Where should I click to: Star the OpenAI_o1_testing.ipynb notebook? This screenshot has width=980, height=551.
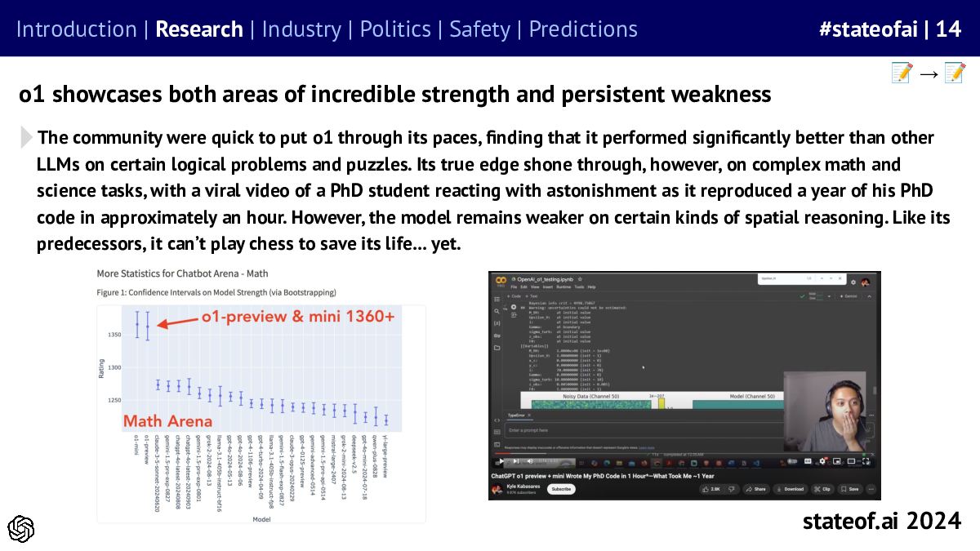coord(580,279)
